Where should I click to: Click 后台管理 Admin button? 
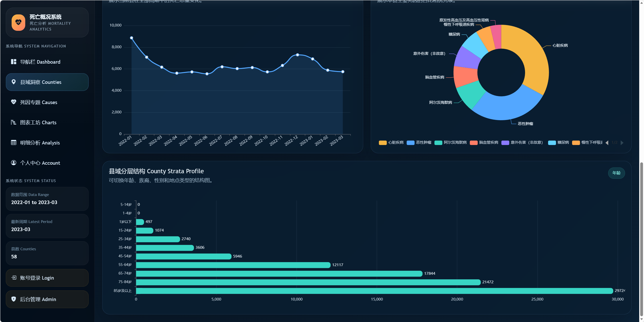[x=47, y=299]
